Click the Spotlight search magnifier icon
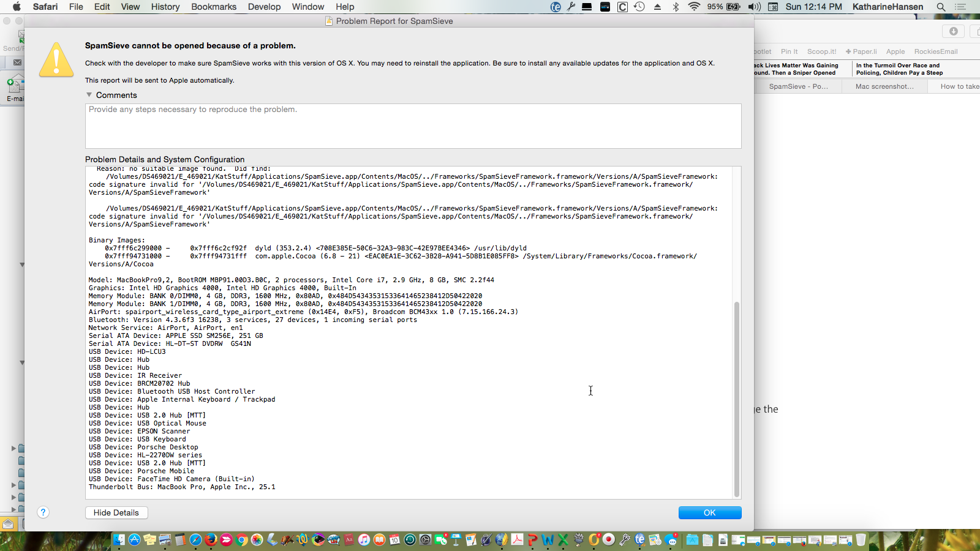 point(941,7)
